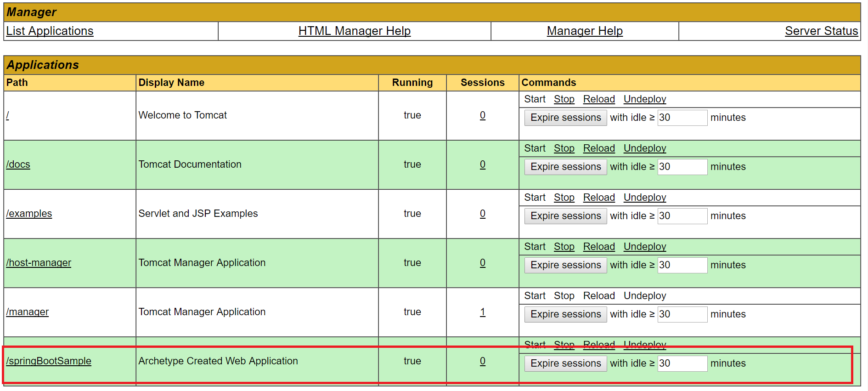Select 'Welcome to Tomcat' display name text
Viewport: 868px width, 391px height.
[x=183, y=115]
